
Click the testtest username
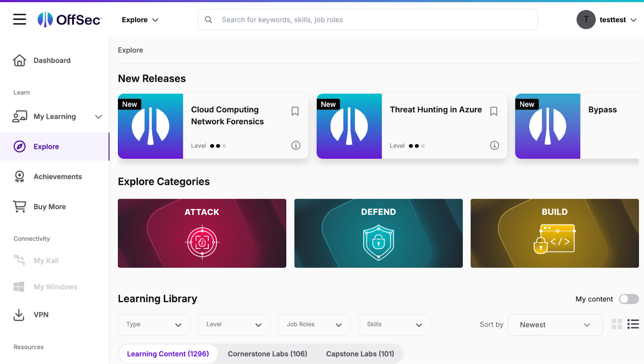pos(613,20)
